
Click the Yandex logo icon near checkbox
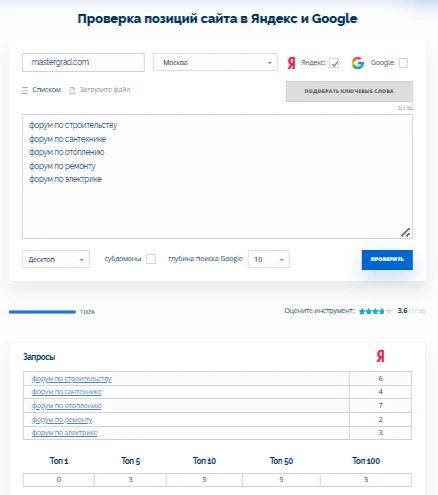(291, 63)
